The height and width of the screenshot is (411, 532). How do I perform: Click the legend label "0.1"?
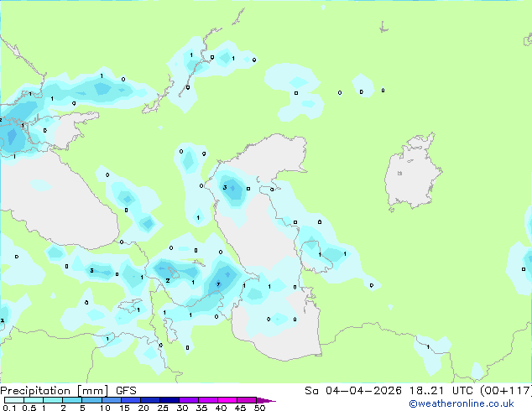point(8,408)
